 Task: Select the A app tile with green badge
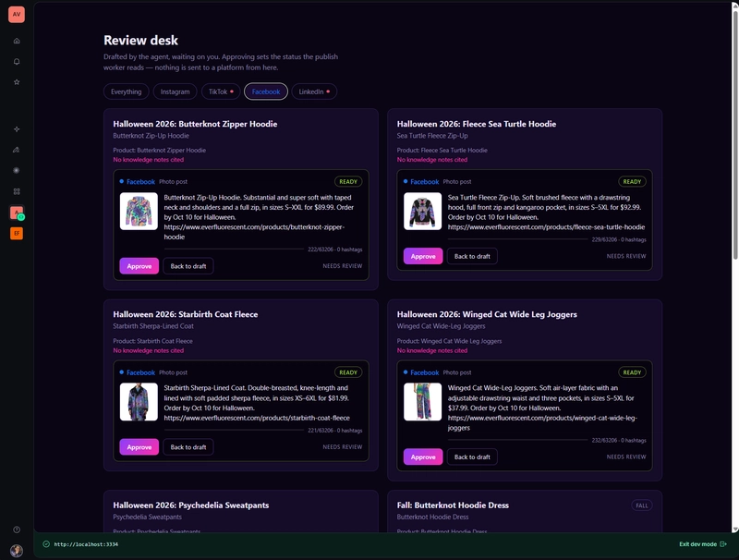pyautogui.click(x=17, y=213)
